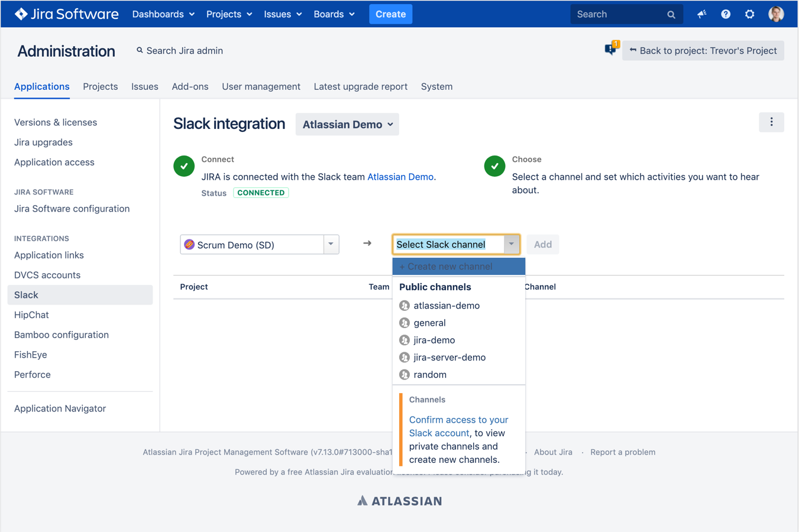Open the HipChat integration menu entry
Image resolution: width=799 pixels, height=532 pixels.
click(31, 314)
